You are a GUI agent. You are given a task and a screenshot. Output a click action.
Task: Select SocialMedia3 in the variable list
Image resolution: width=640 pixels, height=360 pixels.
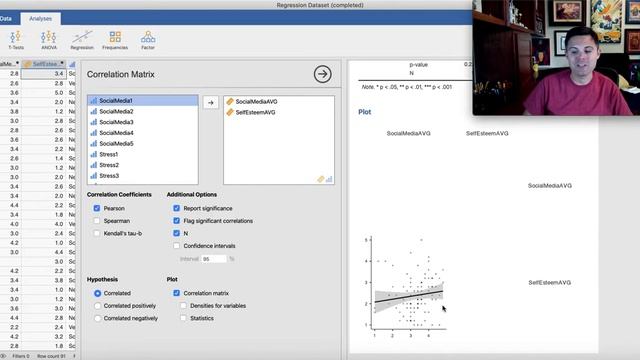click(x=142, y=122)
